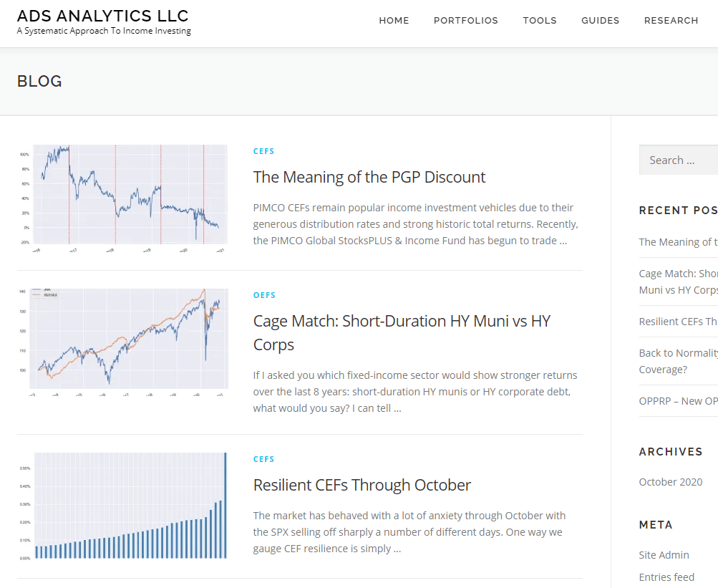Open "Back to Normality" in Recent Posts sidebar
This screenshot has height=588, width=718.
[678, 353]
